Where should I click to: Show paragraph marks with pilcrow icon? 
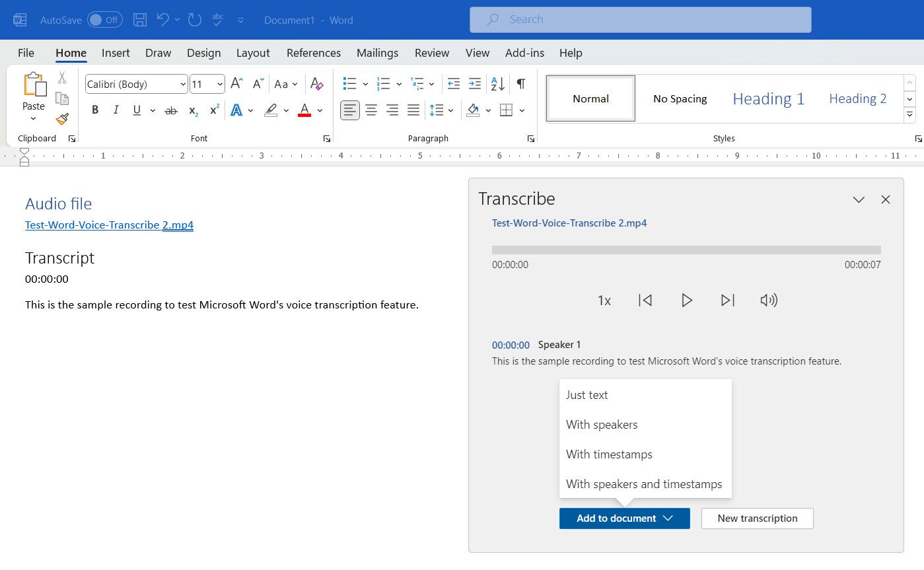pyautogui.click(x=521, y=84)
